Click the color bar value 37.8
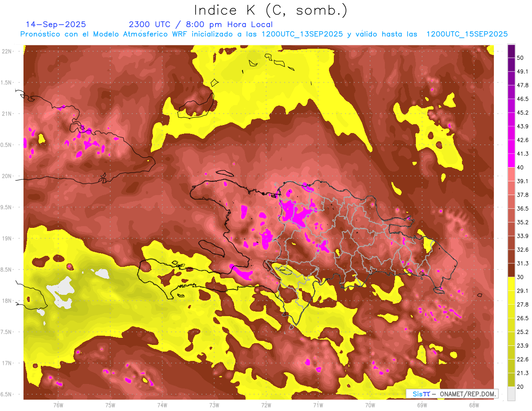 (x=522, y=195)
